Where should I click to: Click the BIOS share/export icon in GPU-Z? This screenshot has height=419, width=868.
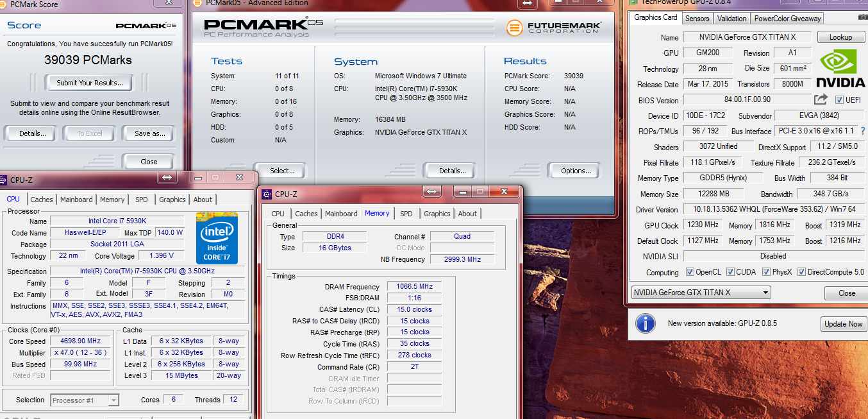tap(821, 99)
